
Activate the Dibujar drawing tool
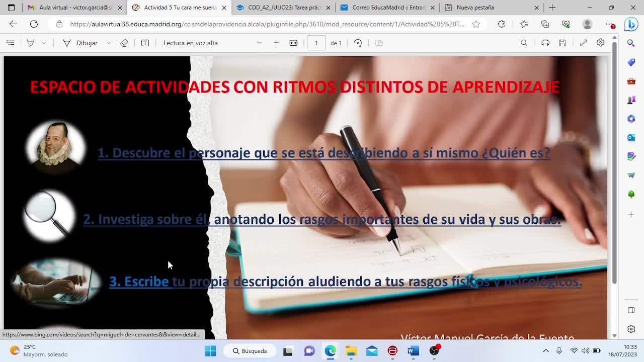80,43
